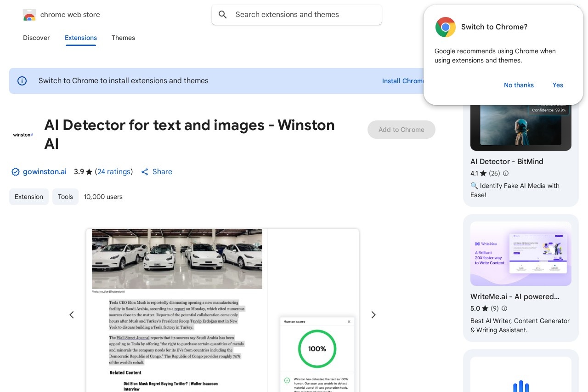Click Best AI Writer description text

[520, 325]
